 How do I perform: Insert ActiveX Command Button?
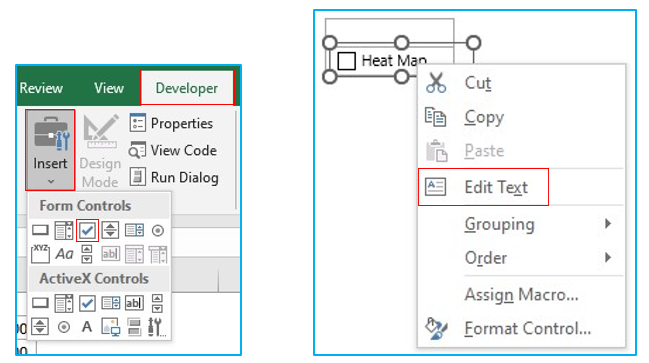[x=40, y=303]
